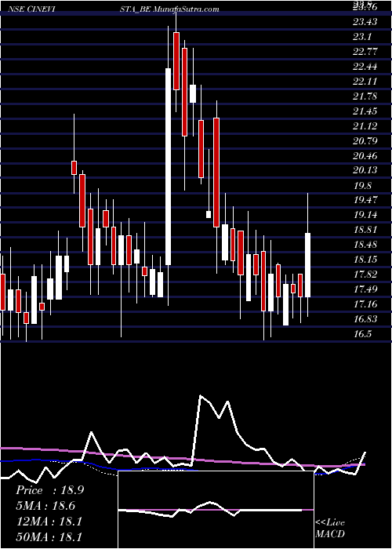Click the 19.14 price axis label
Screen dimensions: 392x549
pyautogui.click(x=365, y=215)
